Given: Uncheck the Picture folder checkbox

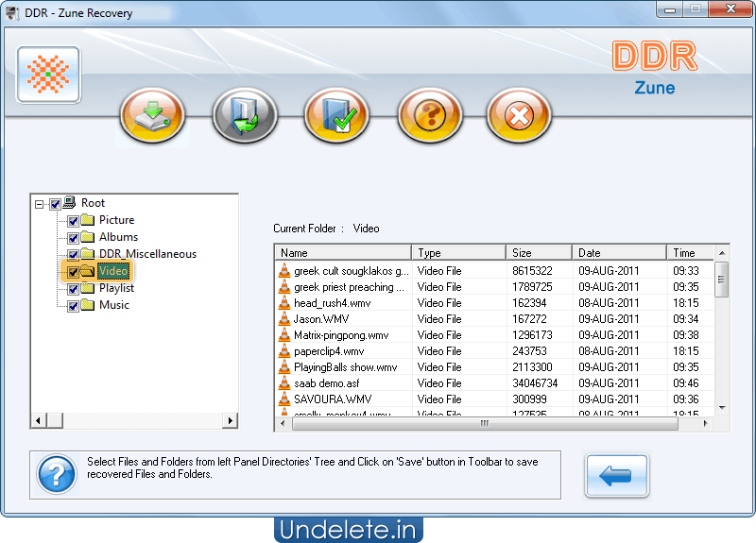Looking at the screenshot, I should click(73, 221).
